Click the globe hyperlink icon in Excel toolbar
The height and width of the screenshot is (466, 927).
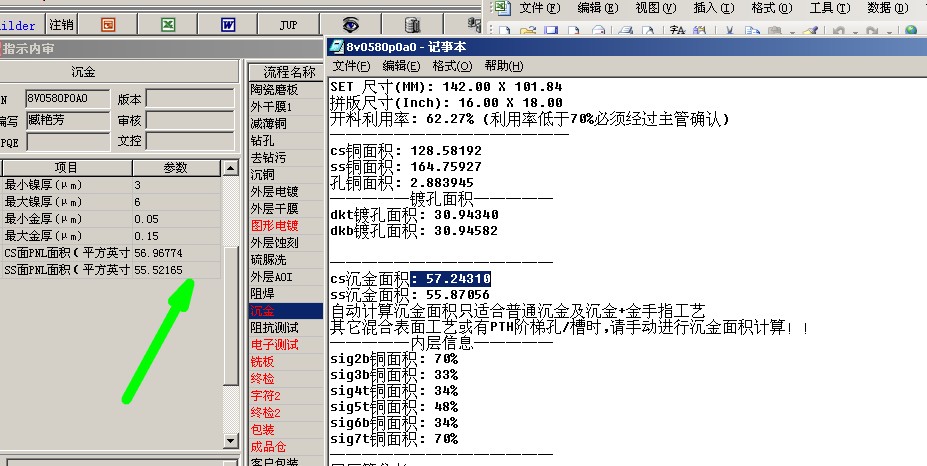point(911,31)
